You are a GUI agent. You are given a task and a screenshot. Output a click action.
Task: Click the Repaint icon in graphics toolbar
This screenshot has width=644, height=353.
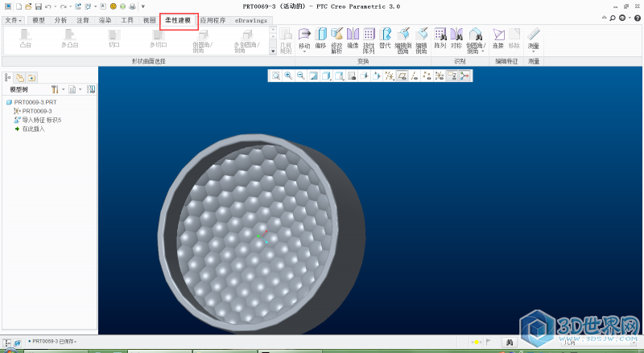313,76
